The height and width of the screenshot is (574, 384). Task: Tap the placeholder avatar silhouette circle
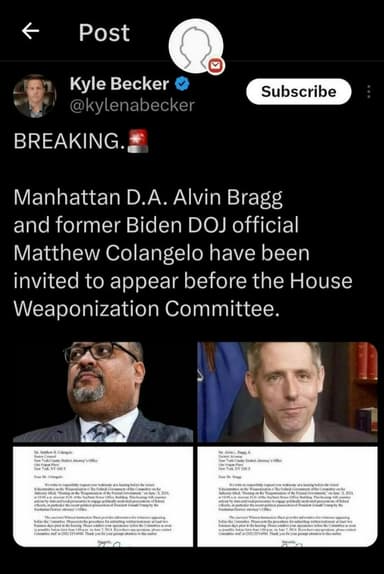point(196,46)
